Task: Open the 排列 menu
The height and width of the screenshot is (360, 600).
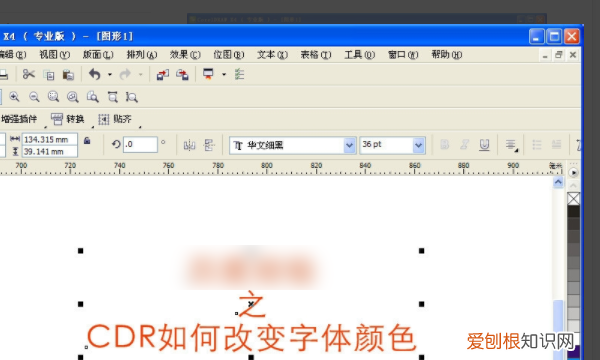Action: tap(142, 55)
